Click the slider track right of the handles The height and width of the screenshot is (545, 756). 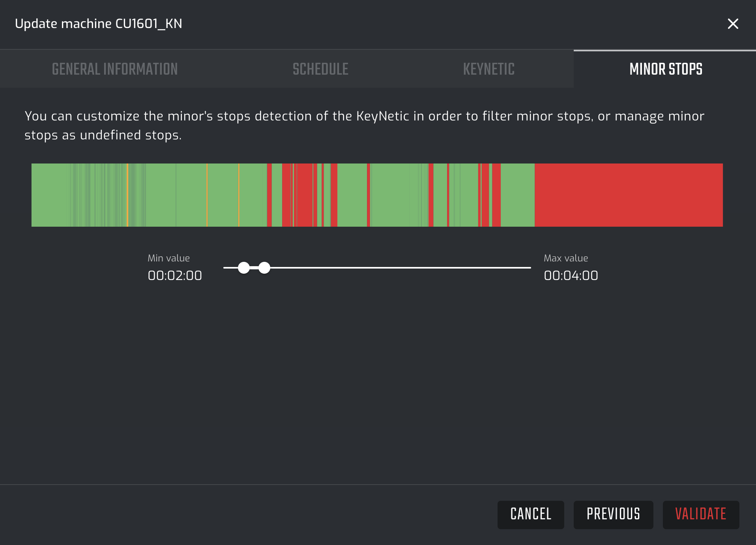coord(400,268)
